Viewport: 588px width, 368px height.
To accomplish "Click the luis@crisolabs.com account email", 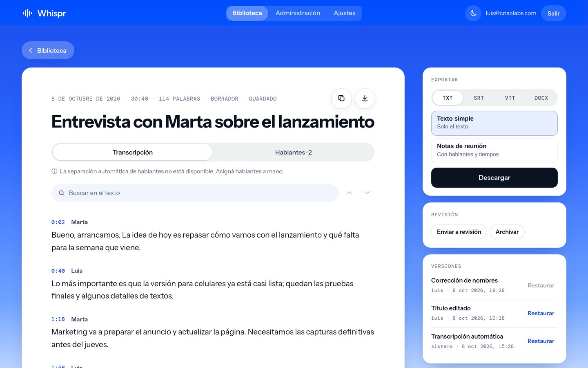I will coord(511,13).
